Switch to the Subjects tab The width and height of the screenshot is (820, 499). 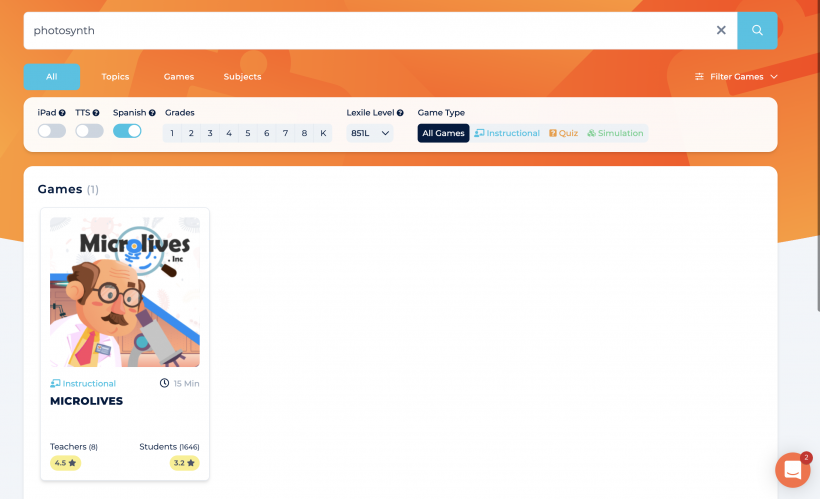[x=242, y=77]
